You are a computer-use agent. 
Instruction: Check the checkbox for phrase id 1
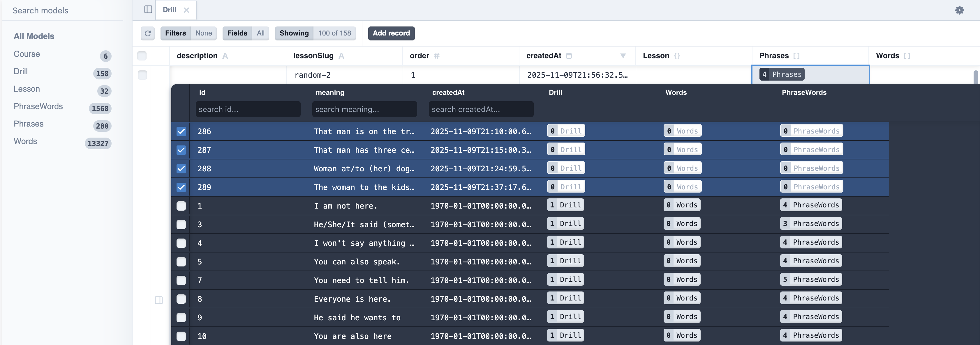(181, 206)
